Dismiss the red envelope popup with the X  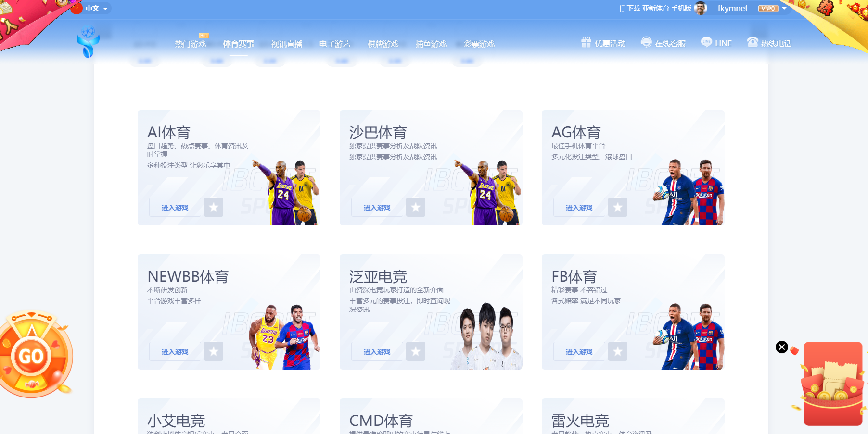pos(781,347)
